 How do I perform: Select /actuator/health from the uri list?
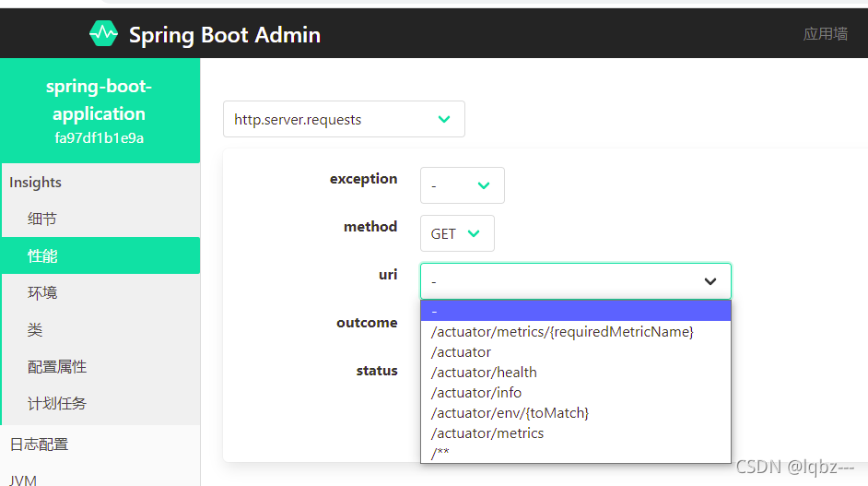(484, 373)
